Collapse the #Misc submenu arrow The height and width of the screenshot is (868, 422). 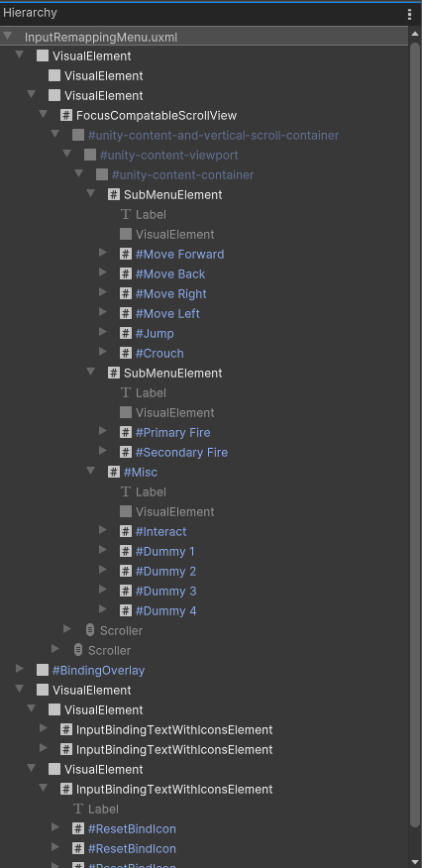tap(91, 471)
